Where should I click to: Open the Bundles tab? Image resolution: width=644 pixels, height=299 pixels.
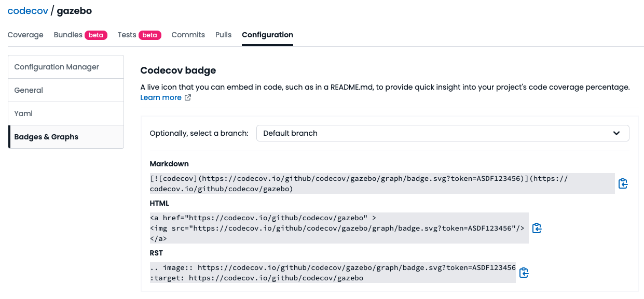point(68,35)
